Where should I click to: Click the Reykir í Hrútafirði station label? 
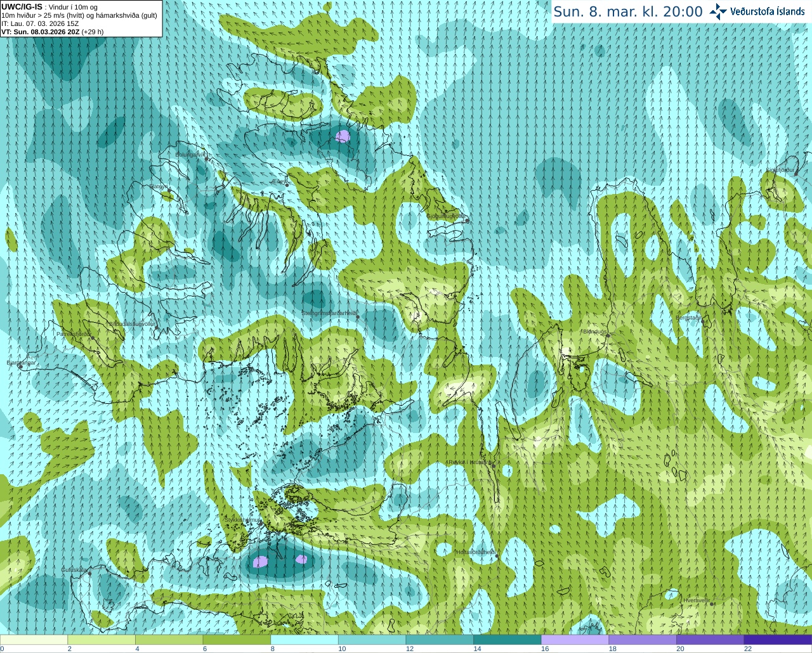[469, 462]
